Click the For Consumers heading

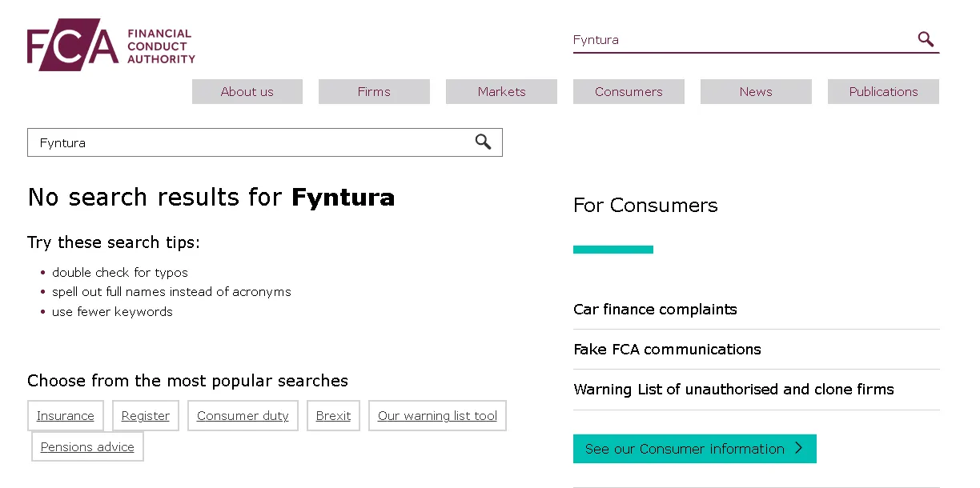(645, 206)
